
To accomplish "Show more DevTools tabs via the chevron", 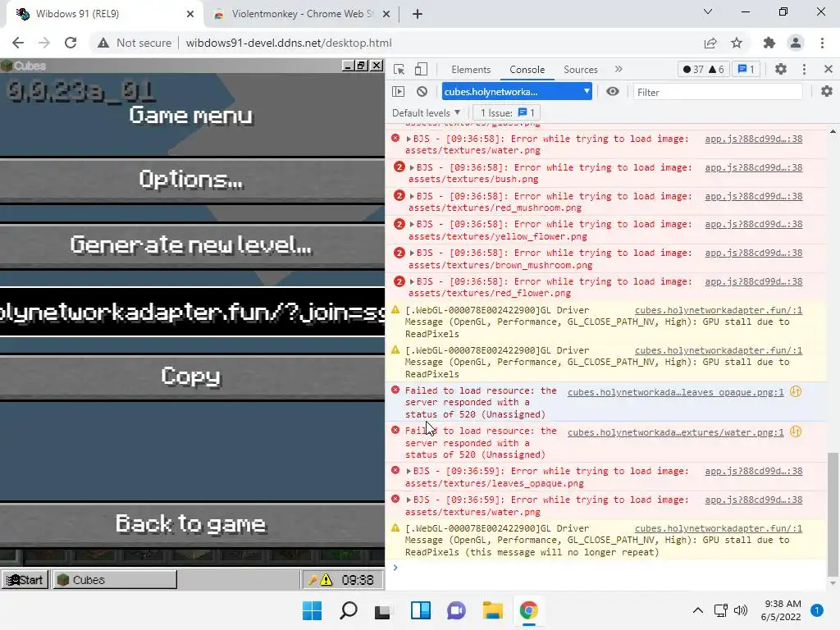I will [619, 69].
